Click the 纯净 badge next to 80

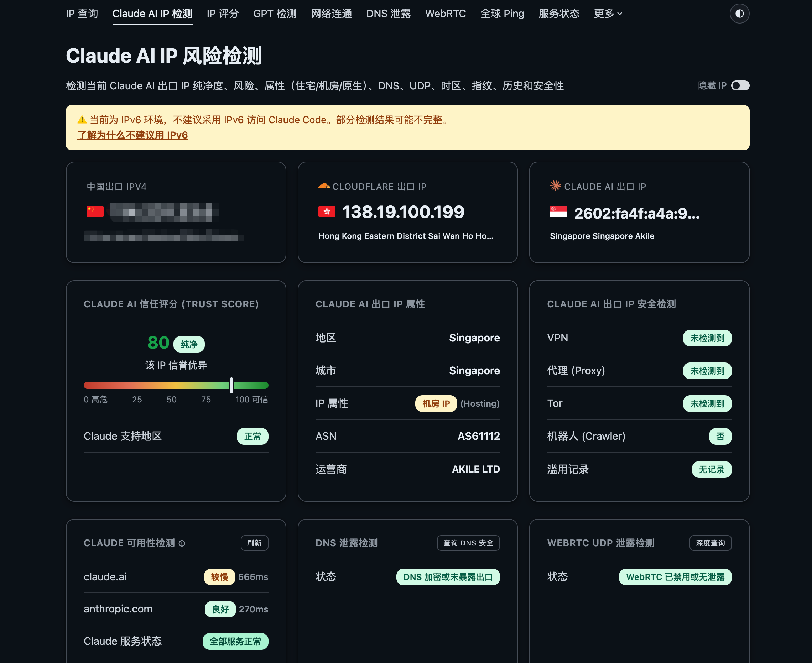189,344
